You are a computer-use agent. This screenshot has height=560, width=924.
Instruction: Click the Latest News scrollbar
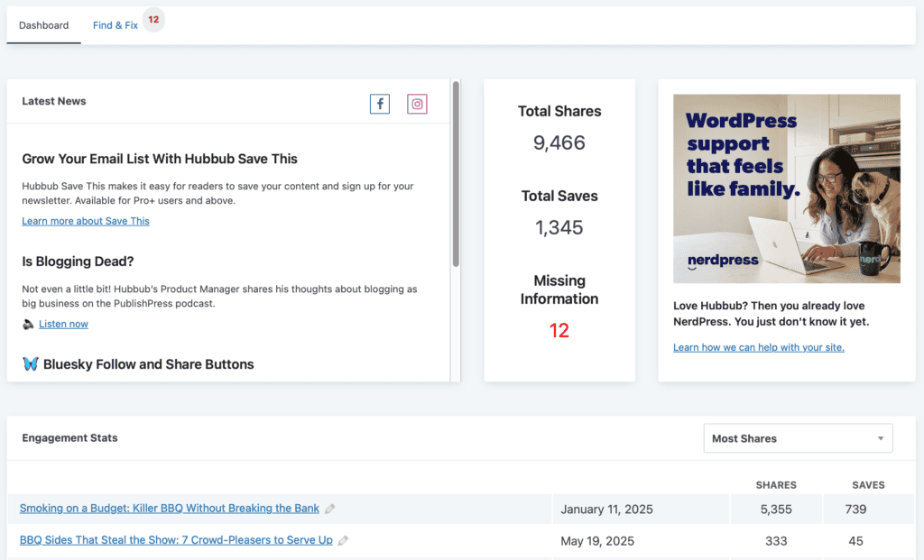456,174
